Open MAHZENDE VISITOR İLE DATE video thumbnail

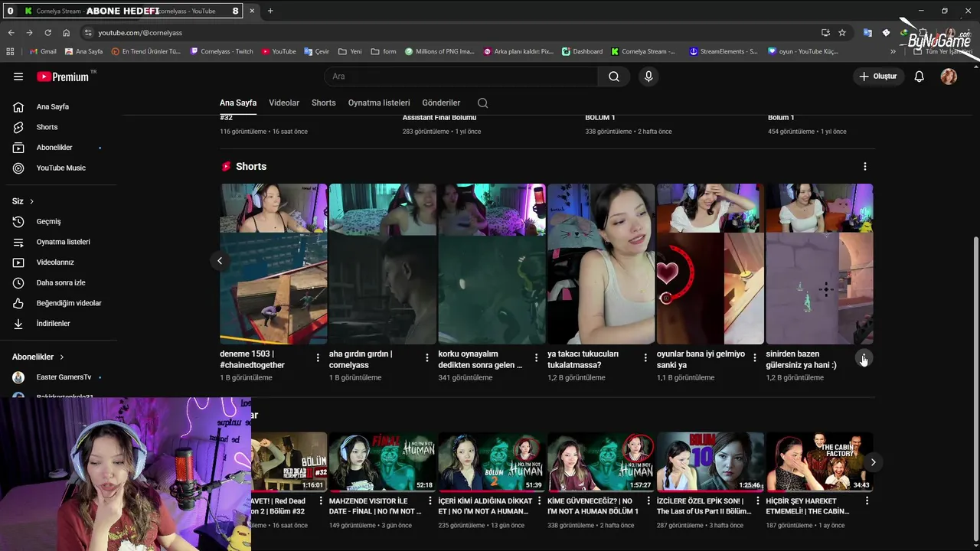(383, 461)
